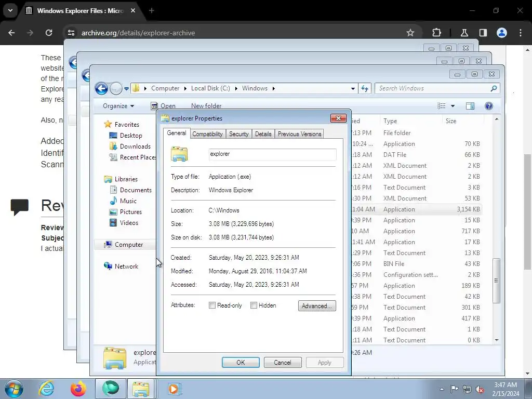Screen dimensions: 532x399
Task: Expand the Computer breadcrumb arrow
Action: (185, 88)
